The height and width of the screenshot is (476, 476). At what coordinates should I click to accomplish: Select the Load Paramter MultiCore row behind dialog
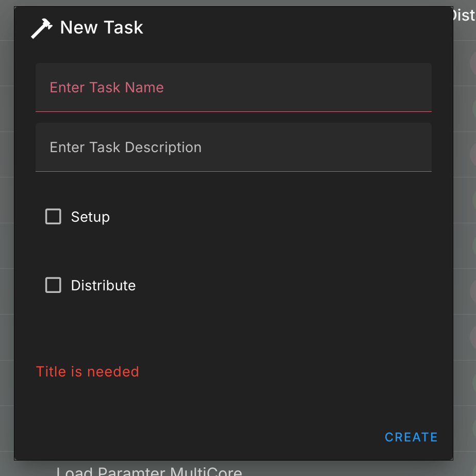[149, 471]
